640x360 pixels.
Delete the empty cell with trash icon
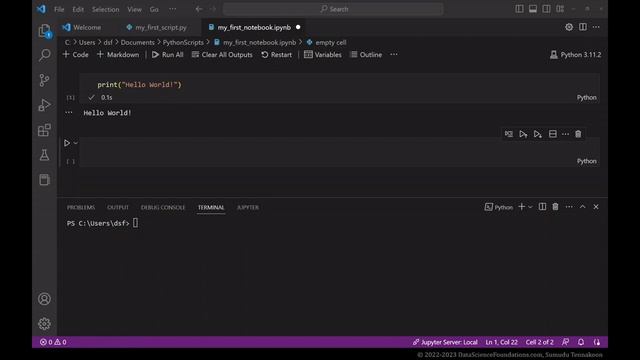tap(578, 134)
